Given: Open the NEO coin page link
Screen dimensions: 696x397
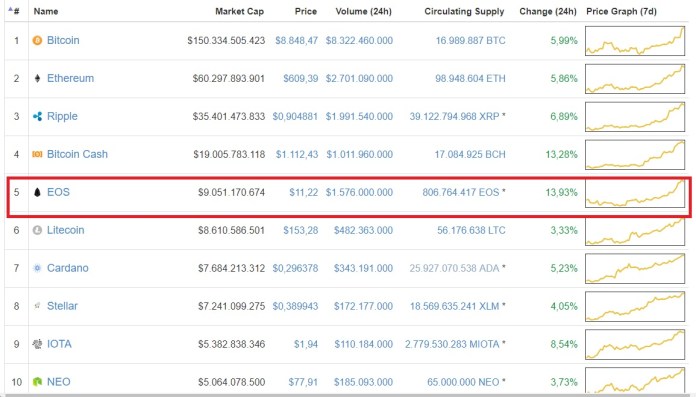Looking at the screenshot, I should point(59,382).
